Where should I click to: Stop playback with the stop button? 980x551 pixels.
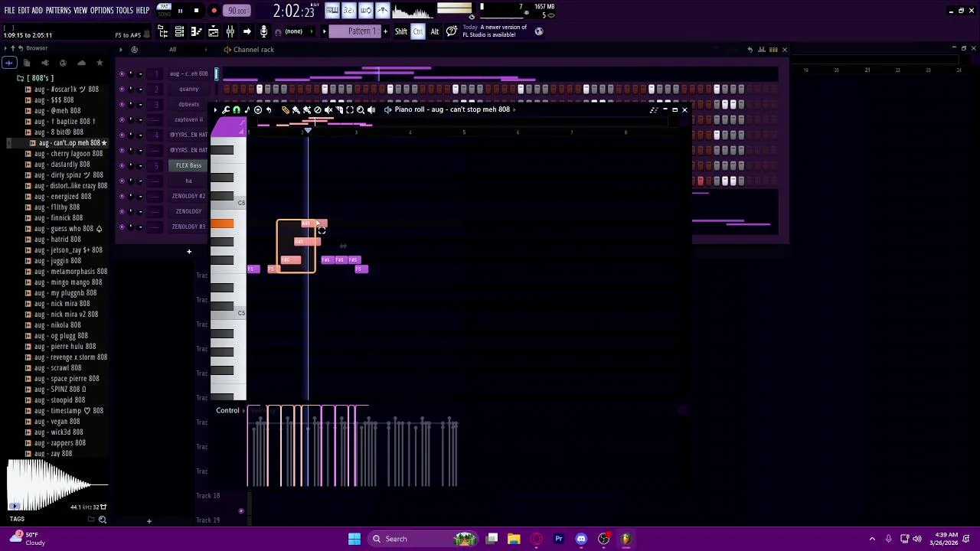pos(196,11)
